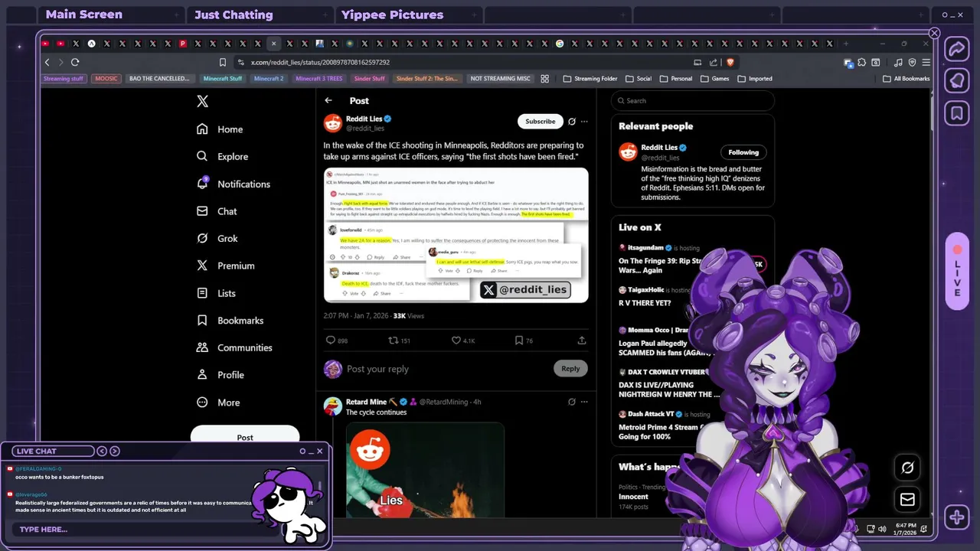Viewport: 980px width, 551px height.
Task: Open the three-dot menu on Retard Mine reply
Action: (584, 401)
